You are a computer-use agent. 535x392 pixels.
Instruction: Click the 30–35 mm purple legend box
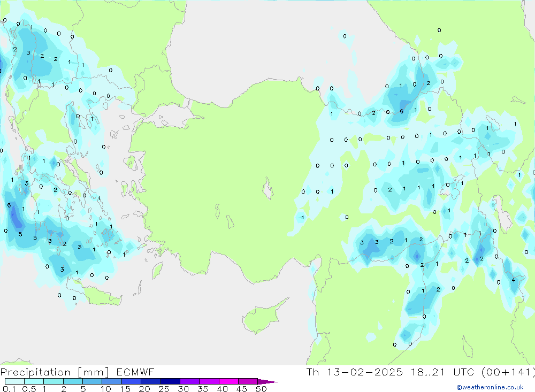[x=190, y=381]
